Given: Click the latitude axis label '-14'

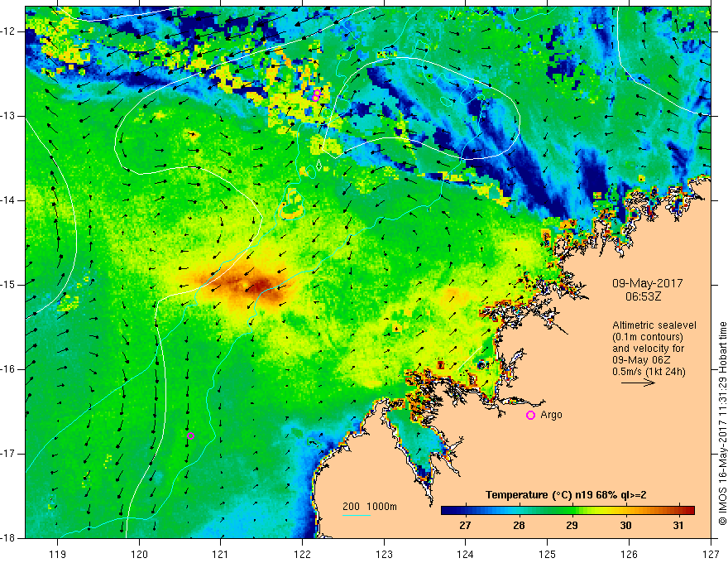Looking at the screenshot, I should pyautogui.click(x=9, y=200).
